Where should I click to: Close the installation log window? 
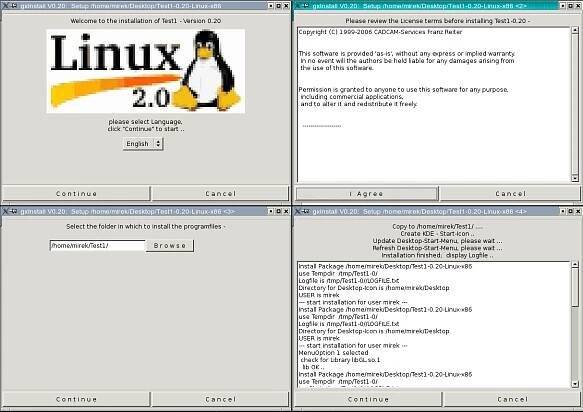578,211
